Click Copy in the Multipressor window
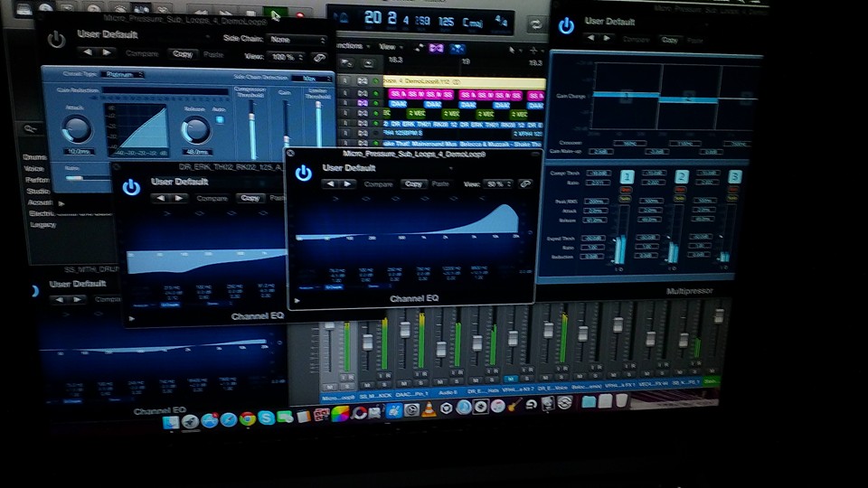 [669, 40]
